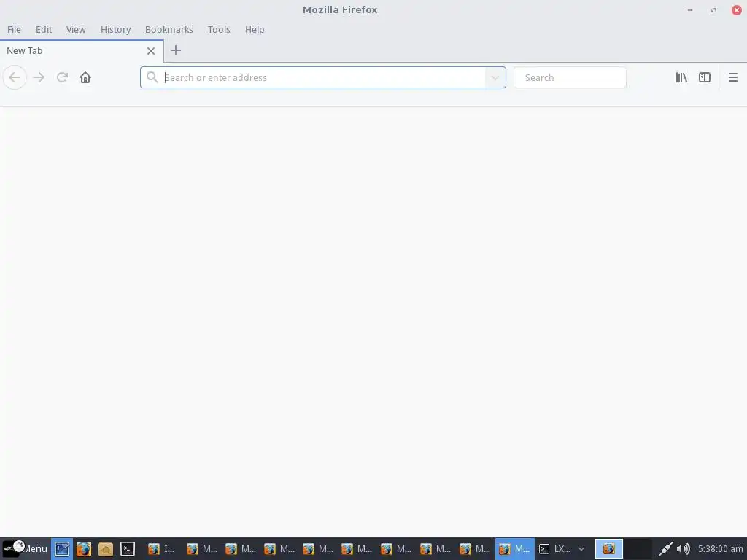
Task: Open the File menu
Action: [14, 29]
